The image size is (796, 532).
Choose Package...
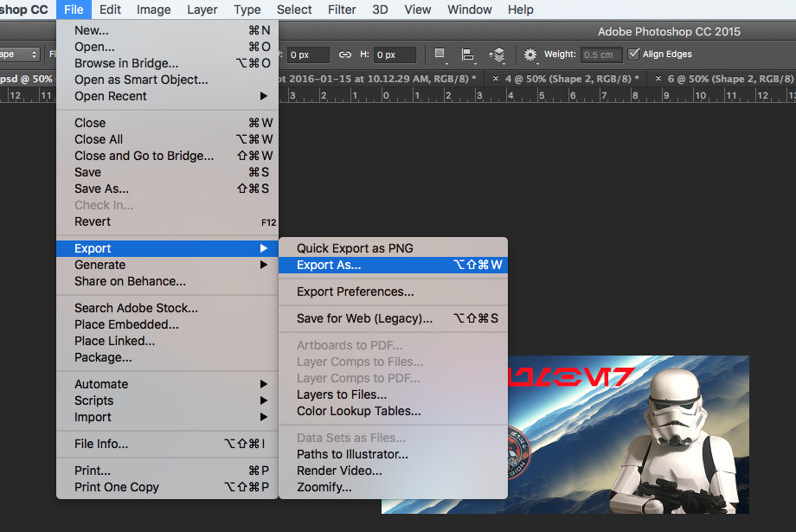coord(168,357)
